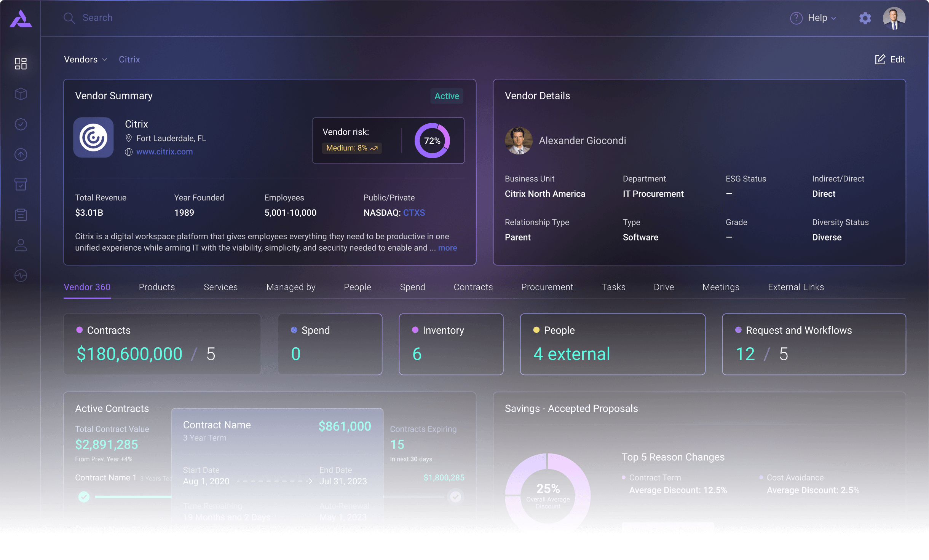Image resolution: width=929 pixels, height=560 pixels.
Task: Click the $2,891,285 total contract value
Action: [x=107, y=444]
